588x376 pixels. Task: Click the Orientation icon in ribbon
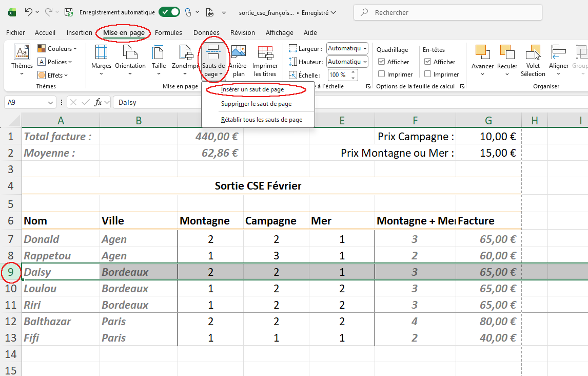[130, 53]
